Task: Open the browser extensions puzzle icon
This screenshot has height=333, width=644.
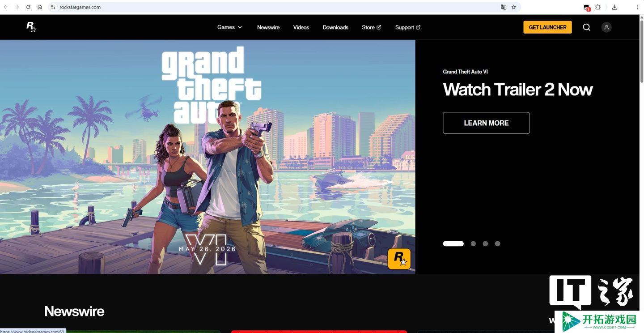Action: tap(598, 7)
